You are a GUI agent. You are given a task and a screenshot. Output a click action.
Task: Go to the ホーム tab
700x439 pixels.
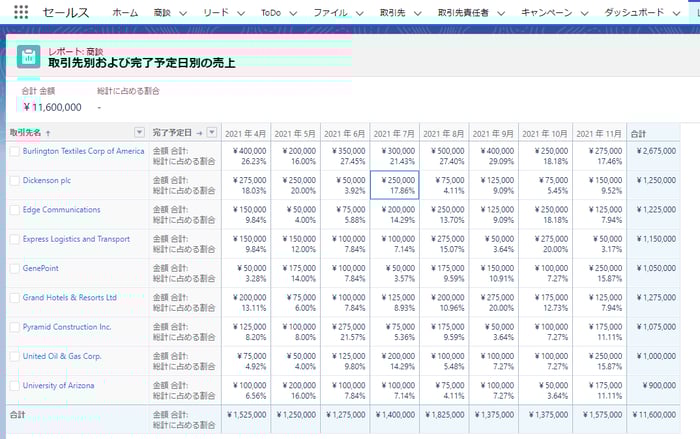(x=125, y=13)
